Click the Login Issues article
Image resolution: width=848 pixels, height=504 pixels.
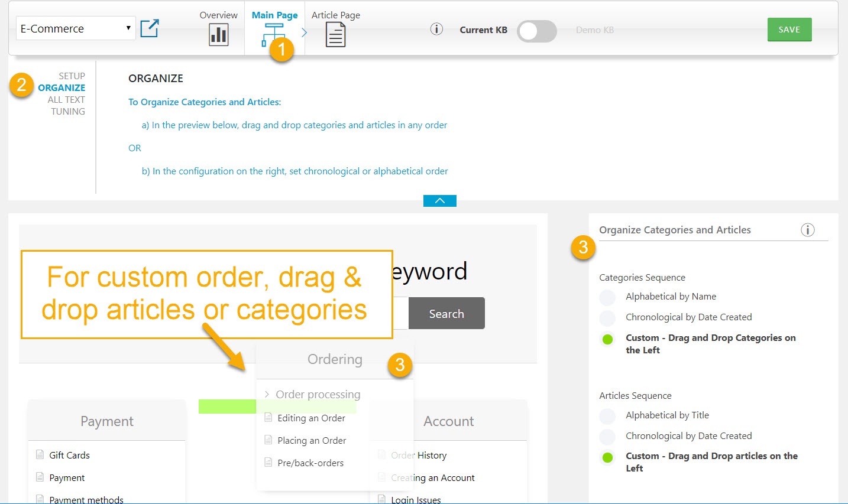pos(416,500)
